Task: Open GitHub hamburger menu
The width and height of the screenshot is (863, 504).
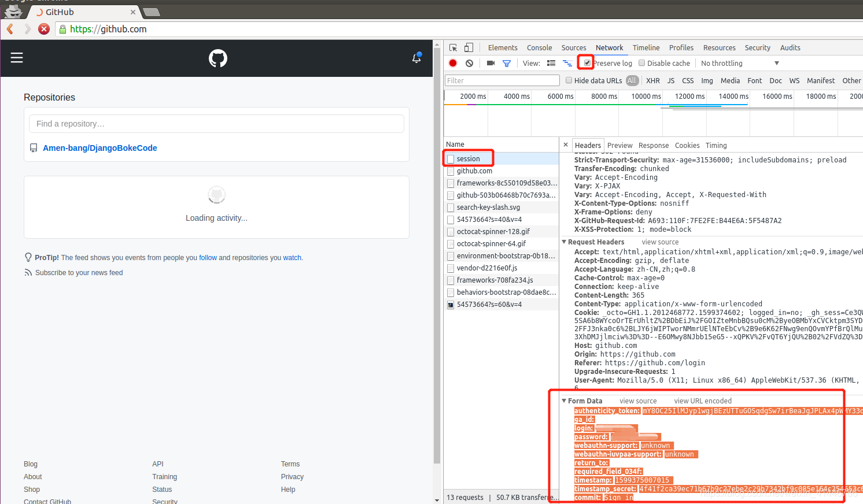Action: (17, 58)
